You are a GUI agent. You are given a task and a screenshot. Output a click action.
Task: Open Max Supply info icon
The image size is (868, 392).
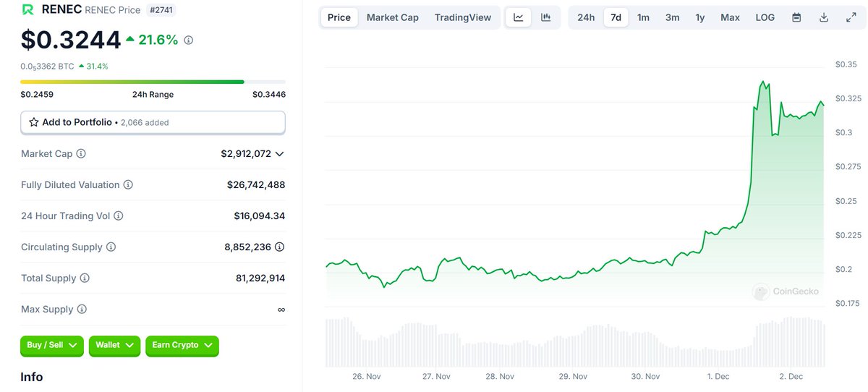tap(82, 310)
